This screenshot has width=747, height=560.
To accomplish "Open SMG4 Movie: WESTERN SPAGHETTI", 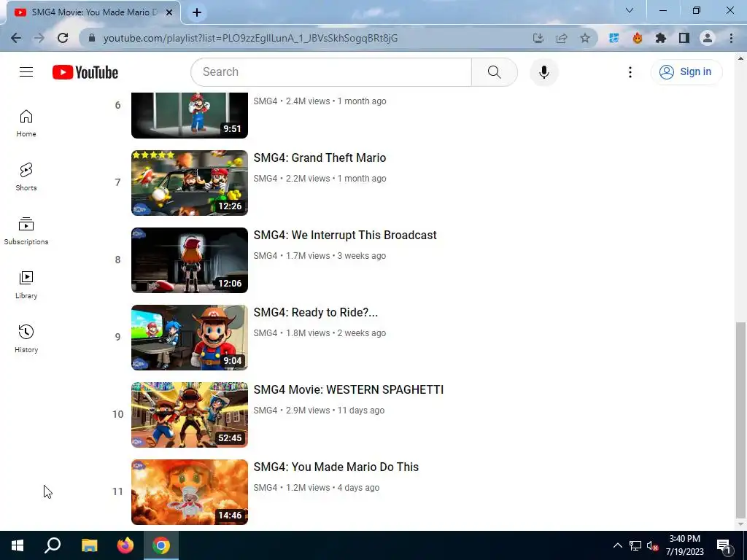I will (348, 389).
